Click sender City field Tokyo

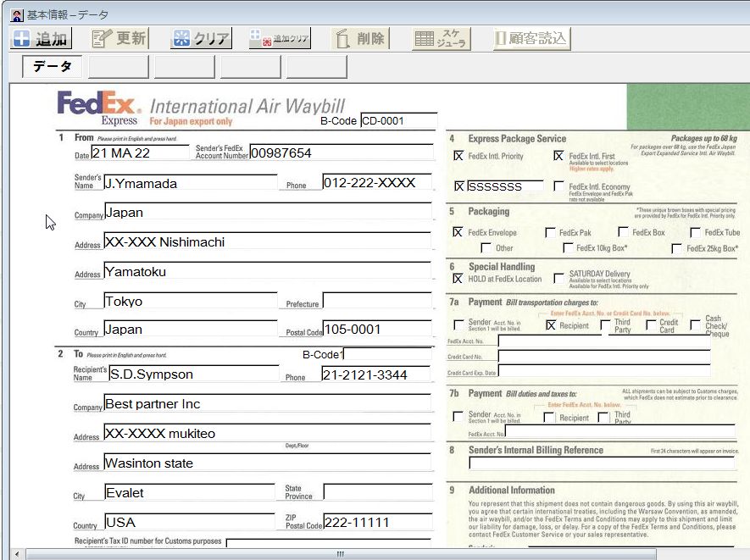[191, 301]
